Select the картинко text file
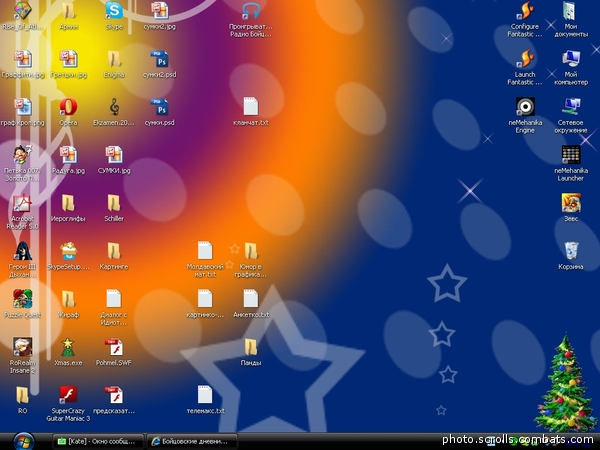 click(x=205, y=299)
